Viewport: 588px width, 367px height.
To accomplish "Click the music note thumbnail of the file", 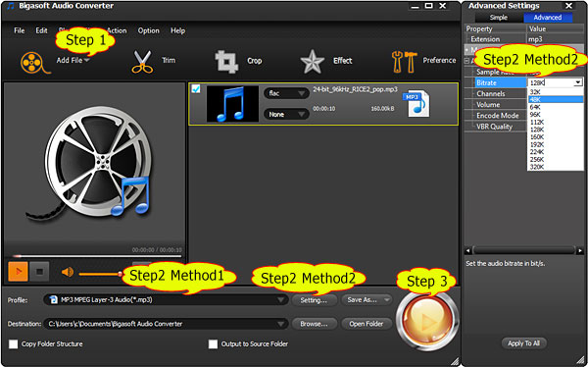I will 232,104.
